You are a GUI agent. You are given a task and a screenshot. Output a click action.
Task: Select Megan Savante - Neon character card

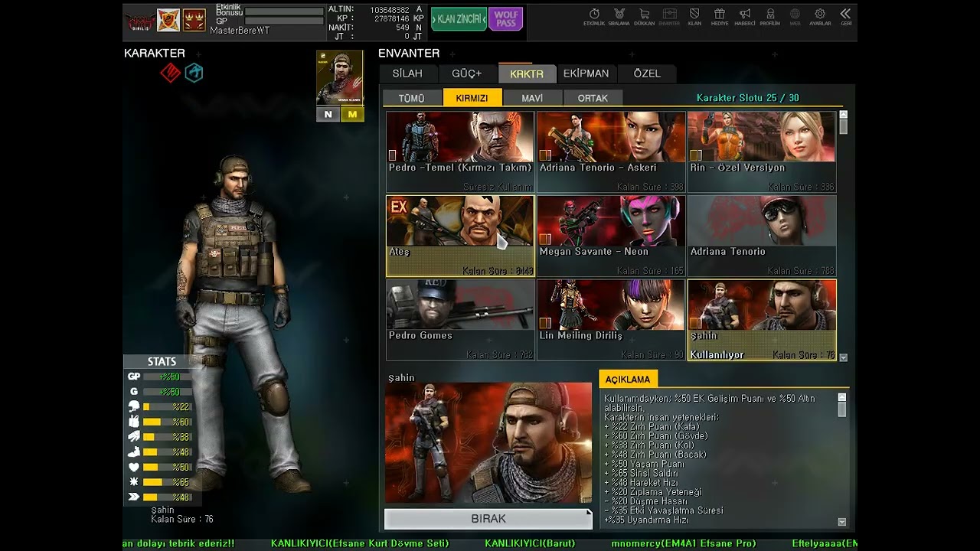[x=611, y=236]
